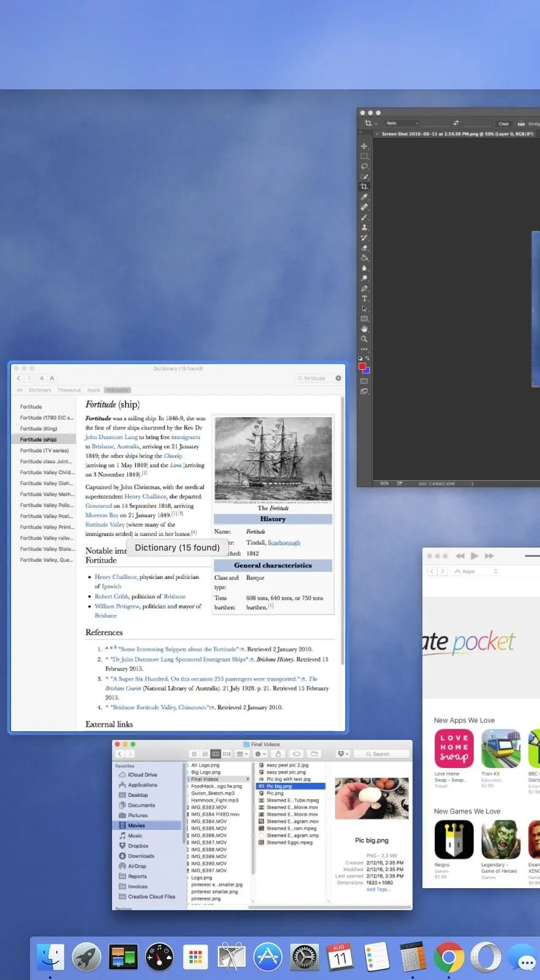This screenshot has width=540, height=980.
Task: Open the Dropbox dropdown in Finder toolbar
Action: (x=343, y=754)
